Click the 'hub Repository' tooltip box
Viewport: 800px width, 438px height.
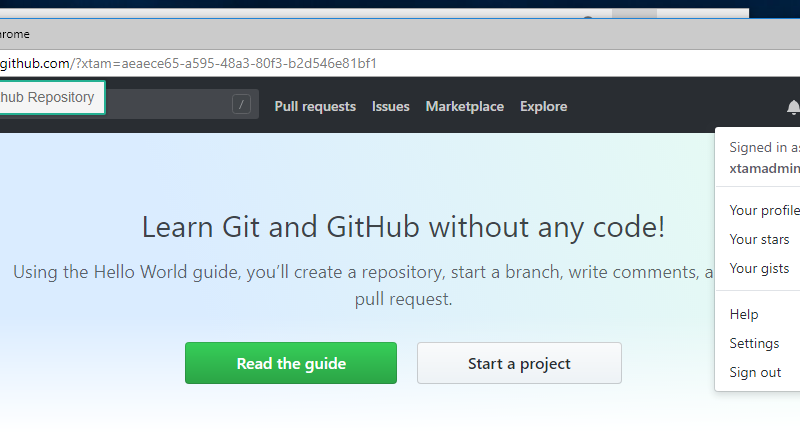[50, 97]
